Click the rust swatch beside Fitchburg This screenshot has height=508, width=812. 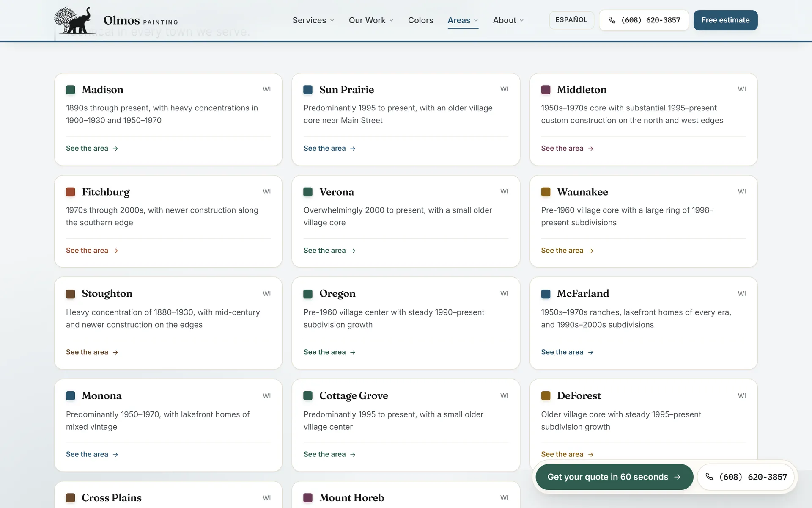point(71,192)
